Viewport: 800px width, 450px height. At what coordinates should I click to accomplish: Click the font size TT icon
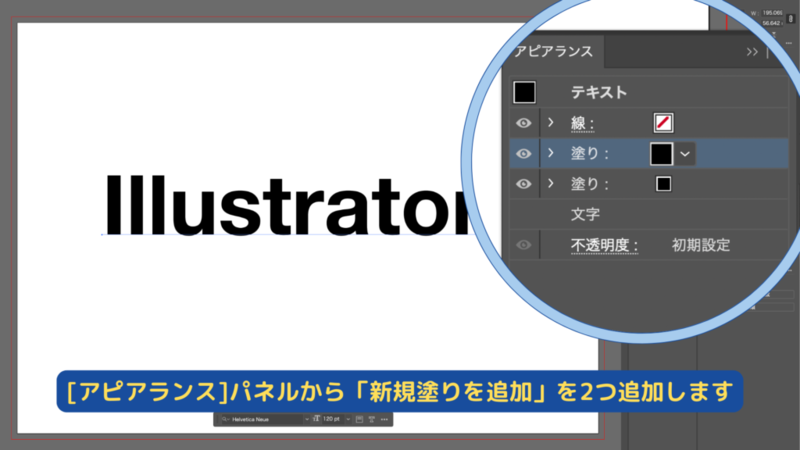(316, 419)
